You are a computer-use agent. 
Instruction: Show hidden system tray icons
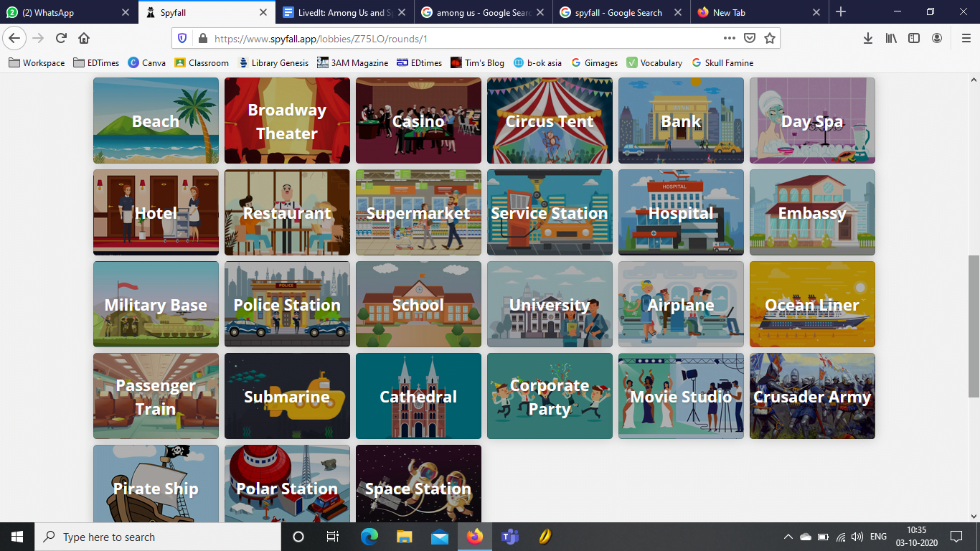pos(788,537)
